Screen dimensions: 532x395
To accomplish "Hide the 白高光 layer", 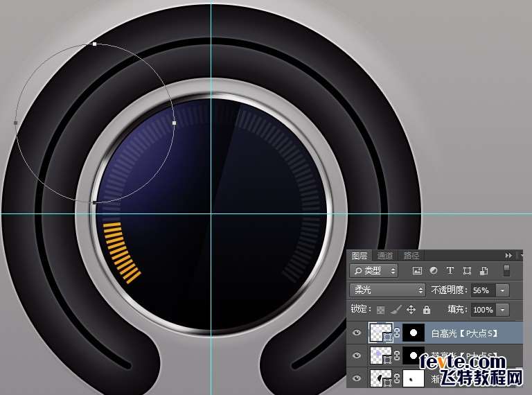I will click(356, 333).
